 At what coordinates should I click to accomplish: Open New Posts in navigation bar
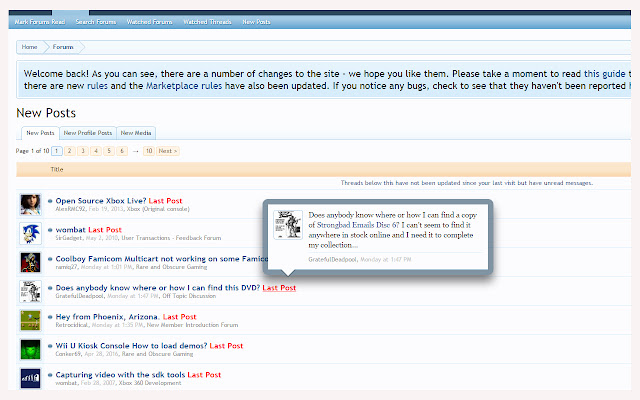click(256, 22)
